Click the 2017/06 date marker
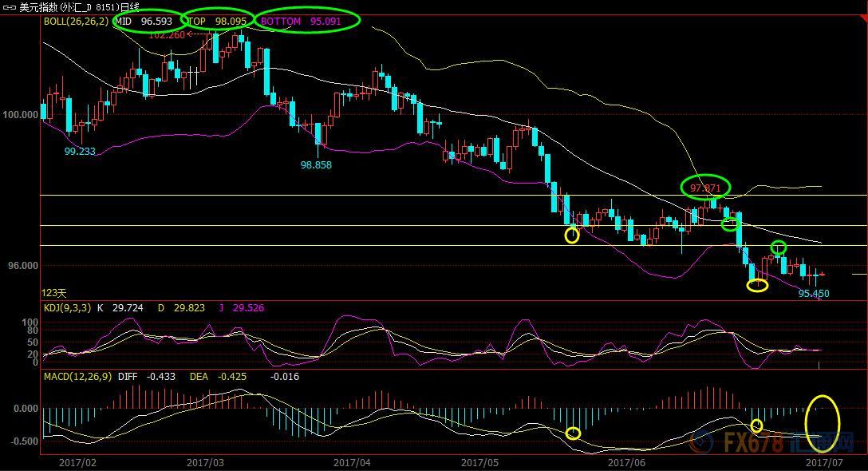868x471 pixels. click(626, 462)
